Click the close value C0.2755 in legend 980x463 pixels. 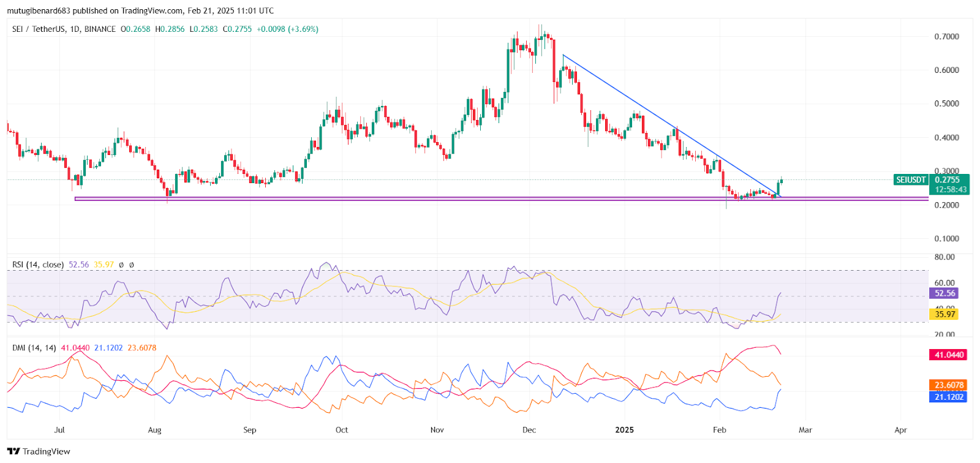[237, 29]
